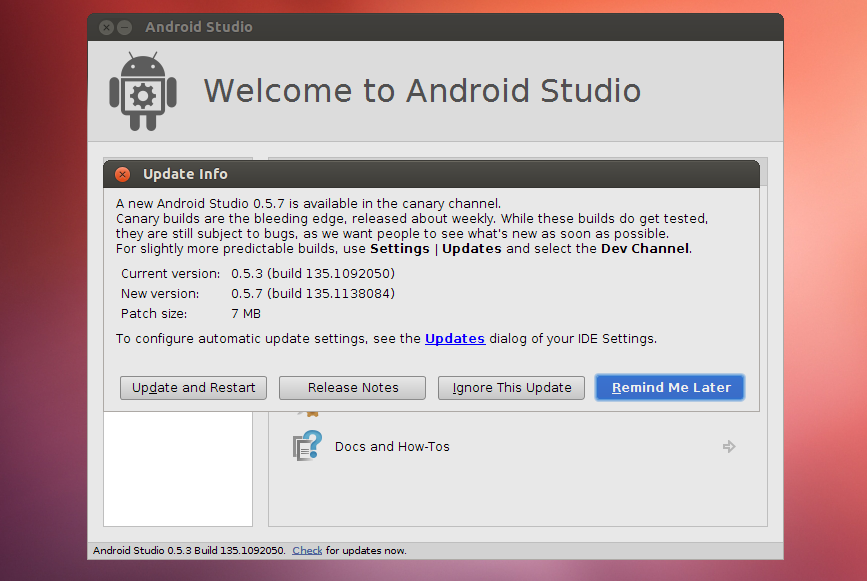Click the empty recent projects list panel
Screen dimensions: 867x581
(x=178, y=469)
